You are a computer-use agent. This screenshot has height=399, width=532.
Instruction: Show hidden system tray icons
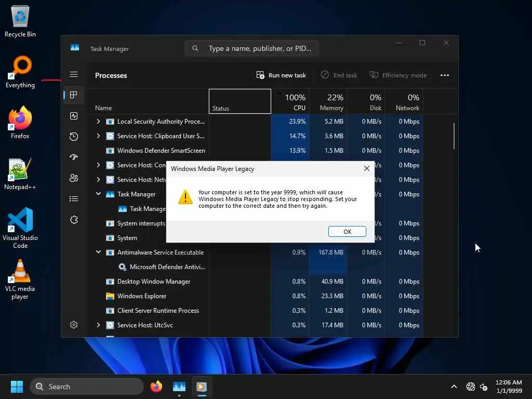454,387
